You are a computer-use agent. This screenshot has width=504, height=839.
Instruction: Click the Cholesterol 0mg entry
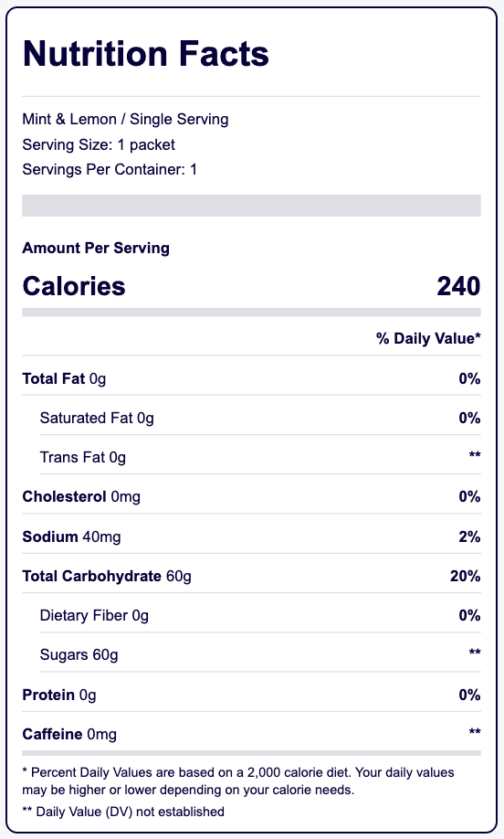[81, 496]
